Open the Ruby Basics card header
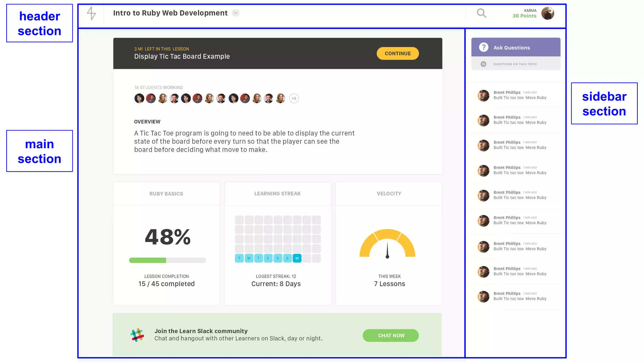The height and width of the screenshot is (362, 644). click(166, 194)
